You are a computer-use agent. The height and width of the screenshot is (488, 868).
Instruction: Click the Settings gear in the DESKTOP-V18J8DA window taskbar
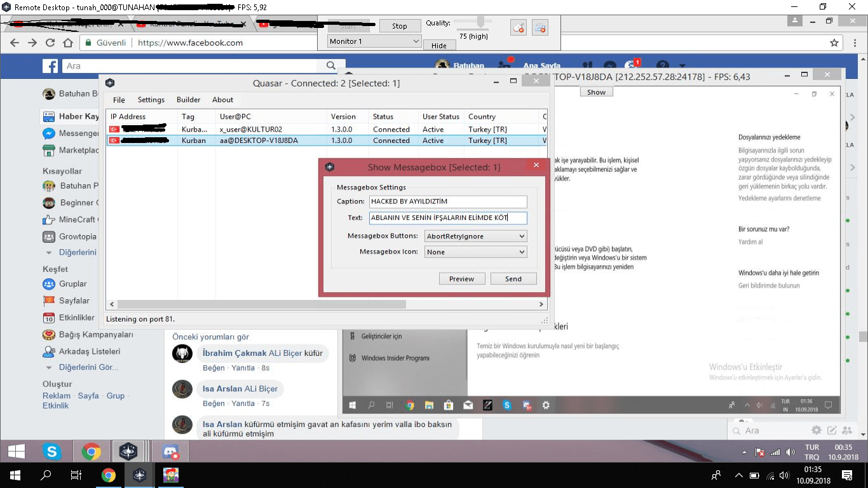pyautogui.click(x=545, y=405)
